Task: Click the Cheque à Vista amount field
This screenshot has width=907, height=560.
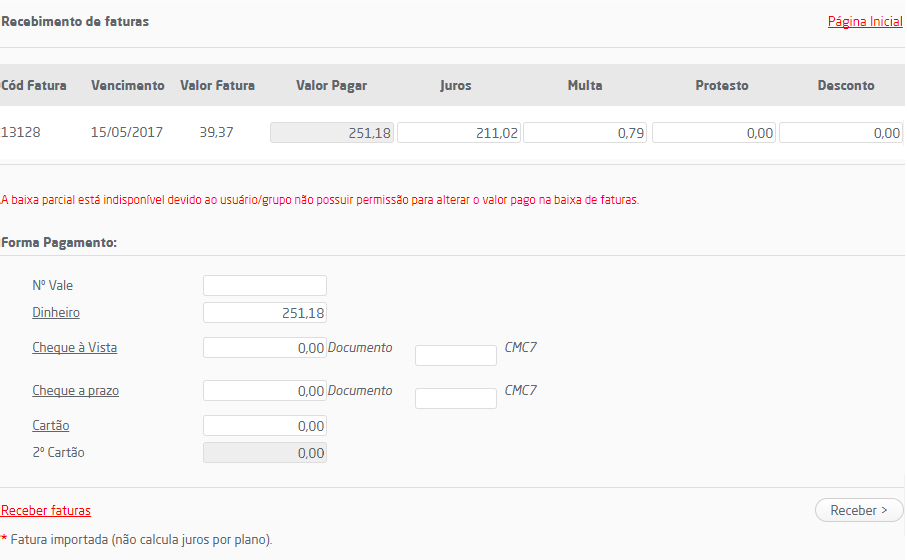Action: click(265, 348)
